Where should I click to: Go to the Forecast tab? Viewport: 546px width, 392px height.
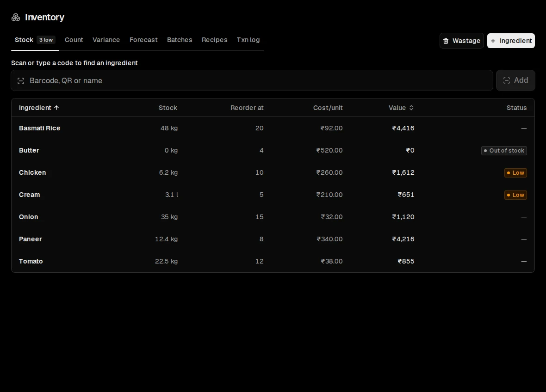143,40
